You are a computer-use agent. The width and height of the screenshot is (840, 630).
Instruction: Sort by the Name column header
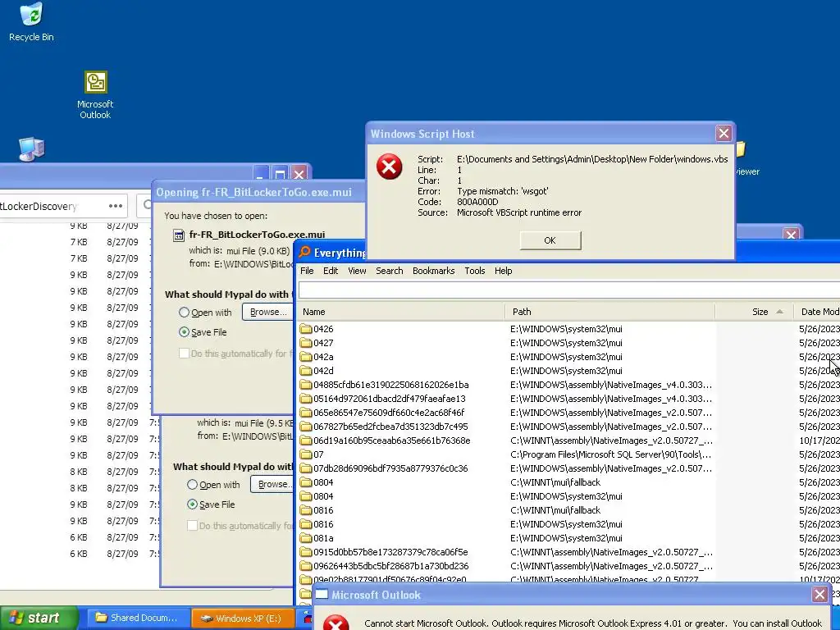[400, 312]
